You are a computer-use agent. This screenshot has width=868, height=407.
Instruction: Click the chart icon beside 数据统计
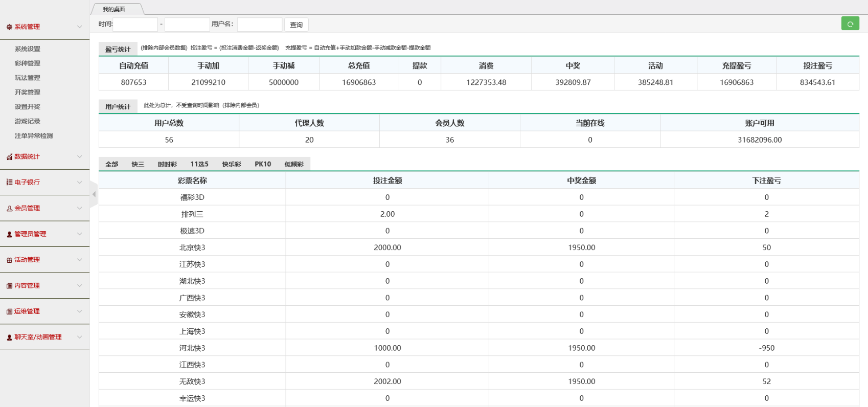click(9, 157)
